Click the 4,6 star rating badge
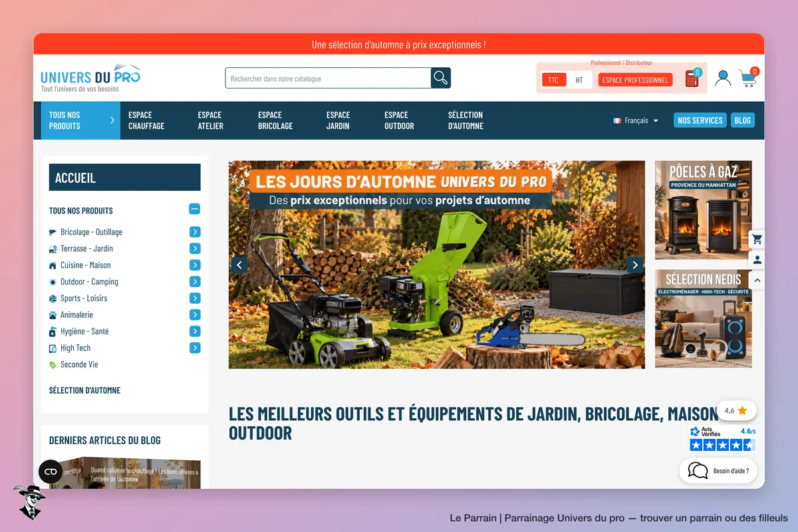Viewport: 798px width, 532px height. tap(736, 410)
